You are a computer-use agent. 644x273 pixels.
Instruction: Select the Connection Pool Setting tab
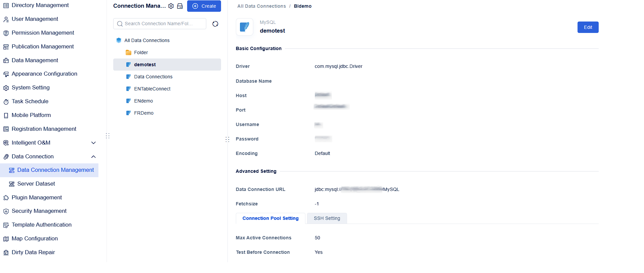(270, 218)
